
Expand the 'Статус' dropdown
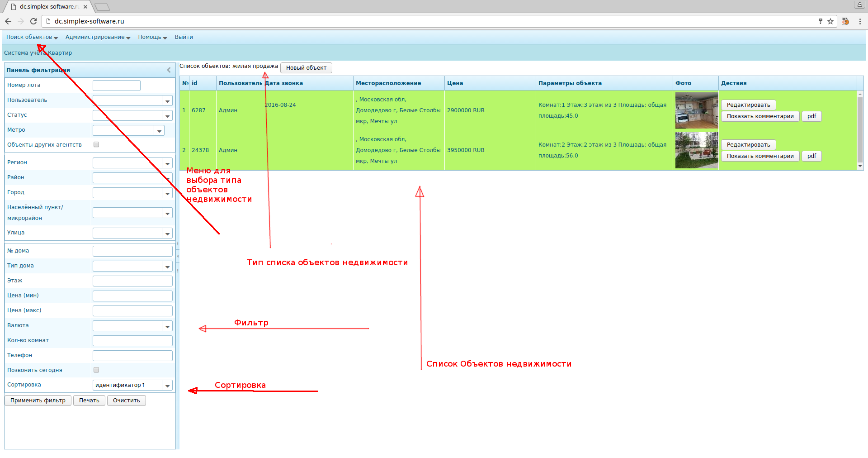click(167, 116)
